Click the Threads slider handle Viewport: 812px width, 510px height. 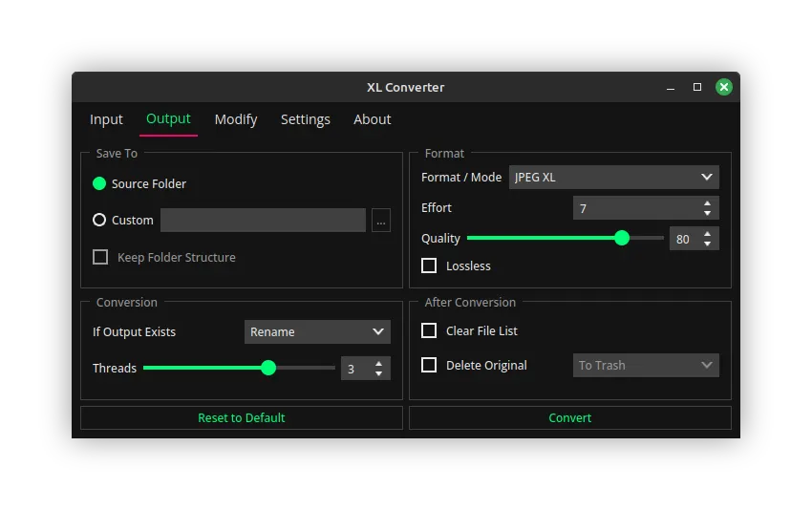(x=268, y=368)
